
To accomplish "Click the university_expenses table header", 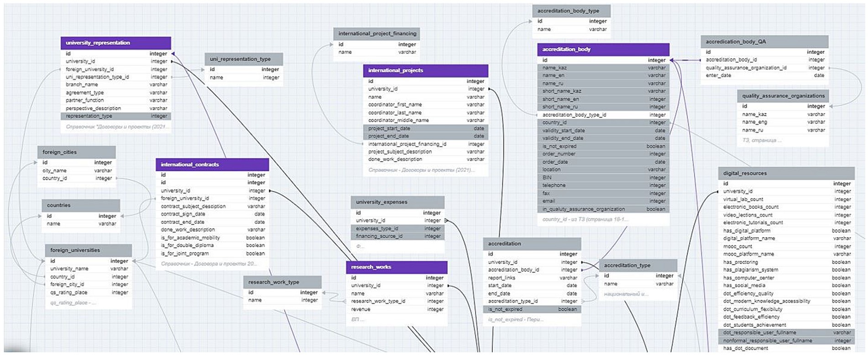I will pyautogui.click(x=397, y=202).
